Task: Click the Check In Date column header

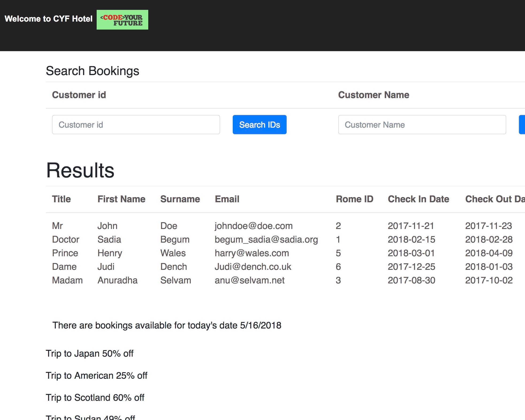Action: click(418, 199)
